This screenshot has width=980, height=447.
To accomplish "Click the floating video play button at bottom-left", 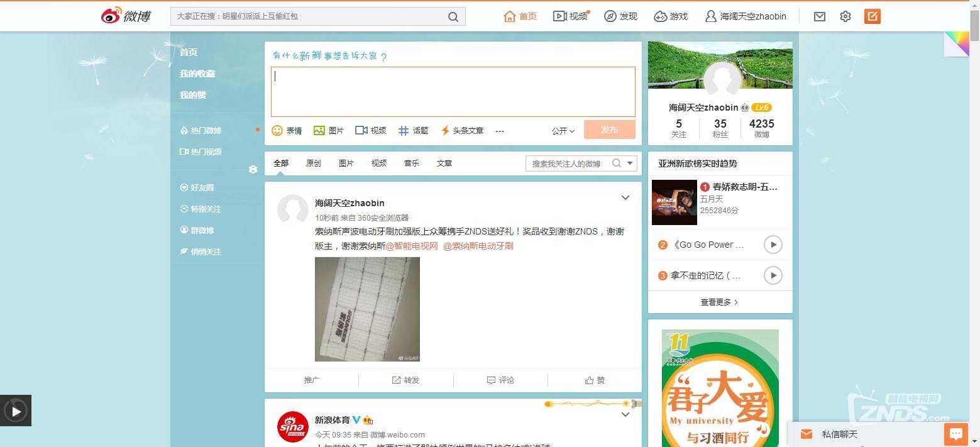I will tap(16, 411).
